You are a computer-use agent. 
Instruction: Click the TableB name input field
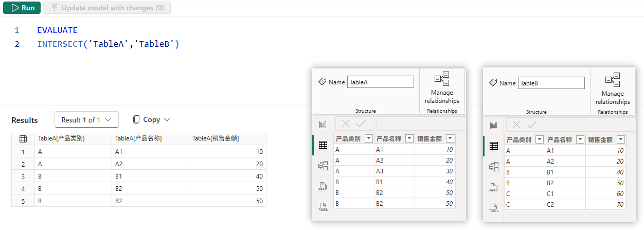tap(551, 83)
